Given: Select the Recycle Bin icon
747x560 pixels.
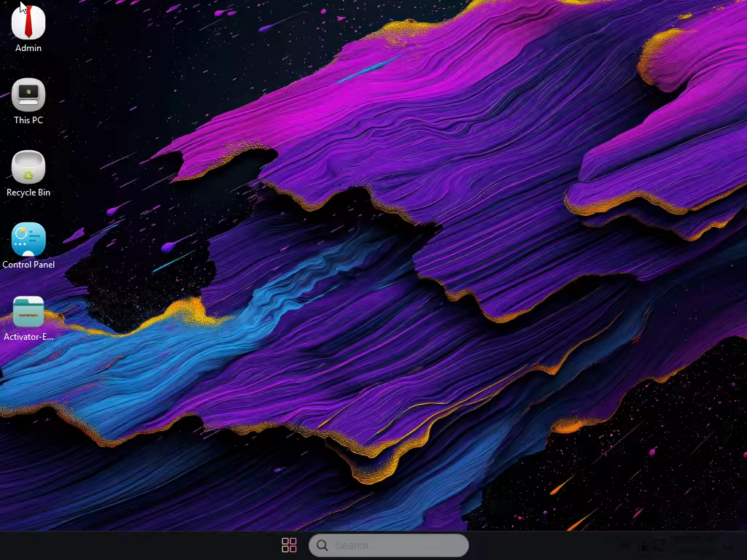Looking at the screenshot, I should pyautogui.click(x=28, y=167).
